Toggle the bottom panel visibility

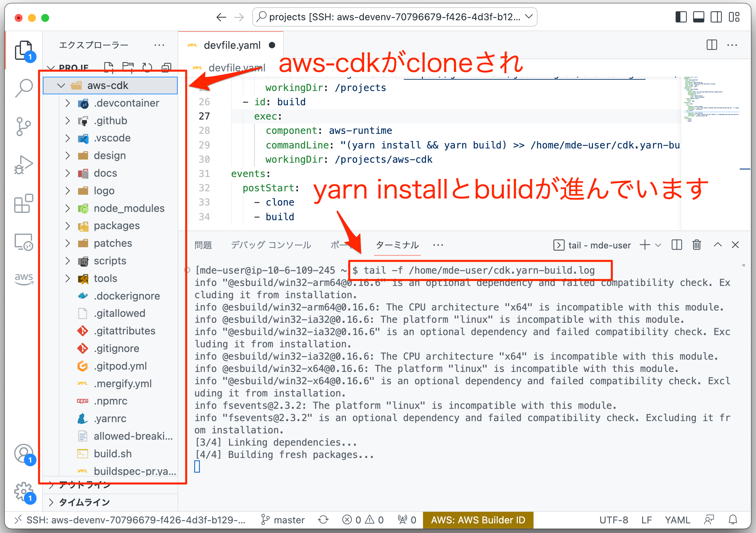(x=699, y=17)
